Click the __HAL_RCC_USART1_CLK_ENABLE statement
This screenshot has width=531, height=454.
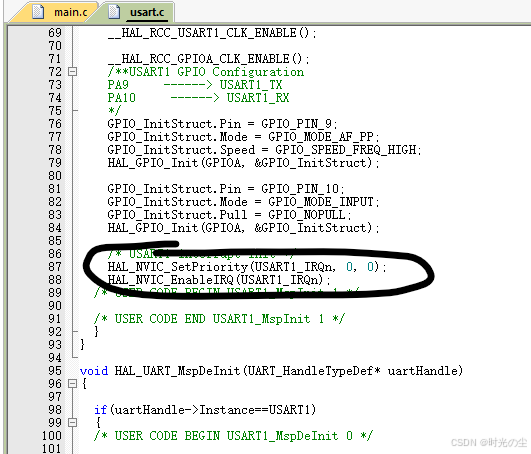(x=212, y=33)
